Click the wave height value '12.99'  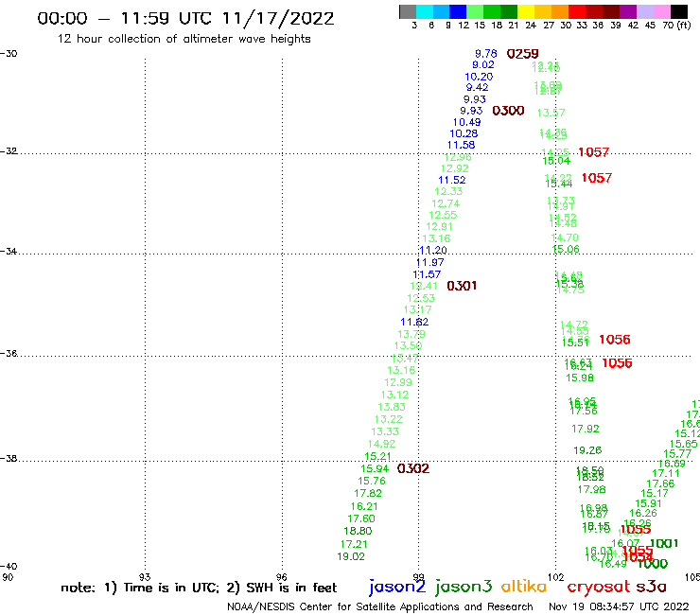click(x=398, y=383)
